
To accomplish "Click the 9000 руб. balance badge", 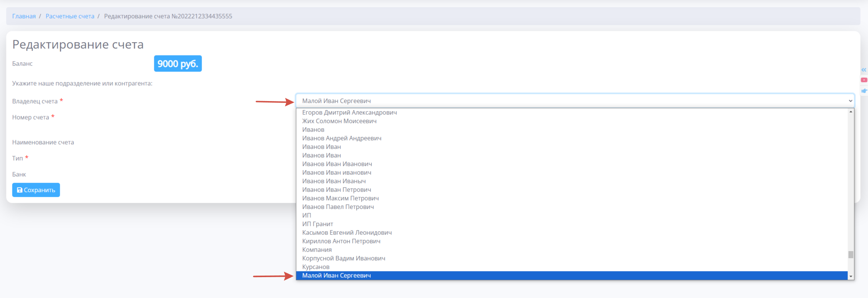I will [x=178, y=63].
